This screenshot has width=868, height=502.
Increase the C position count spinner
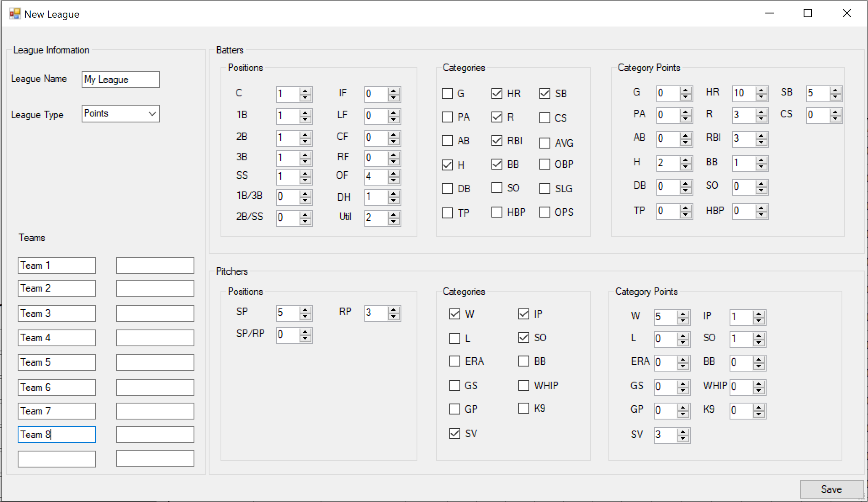(305, 90)
